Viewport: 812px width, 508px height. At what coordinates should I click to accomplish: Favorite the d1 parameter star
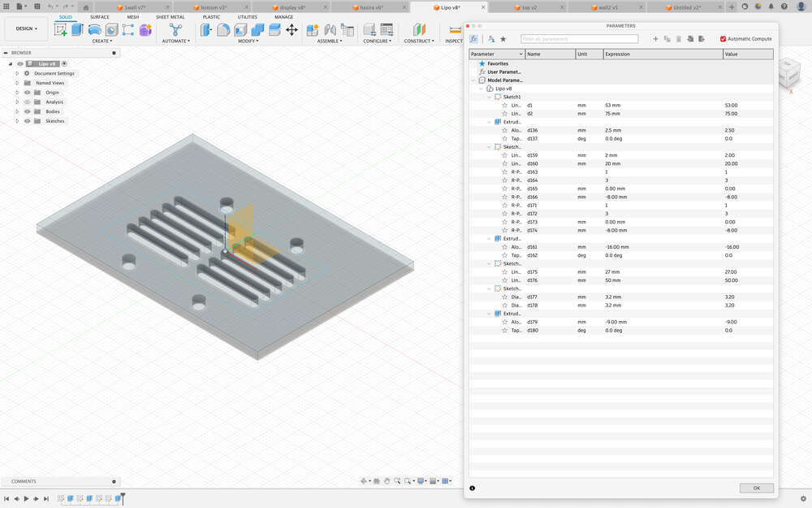504,105
